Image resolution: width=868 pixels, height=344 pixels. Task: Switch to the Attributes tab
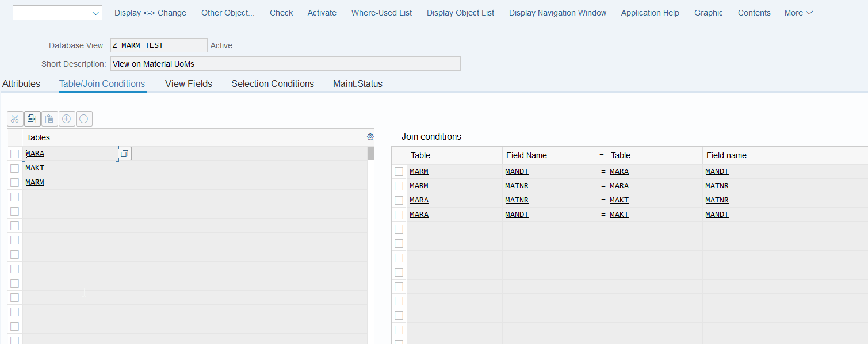click(x=21, y=83)
